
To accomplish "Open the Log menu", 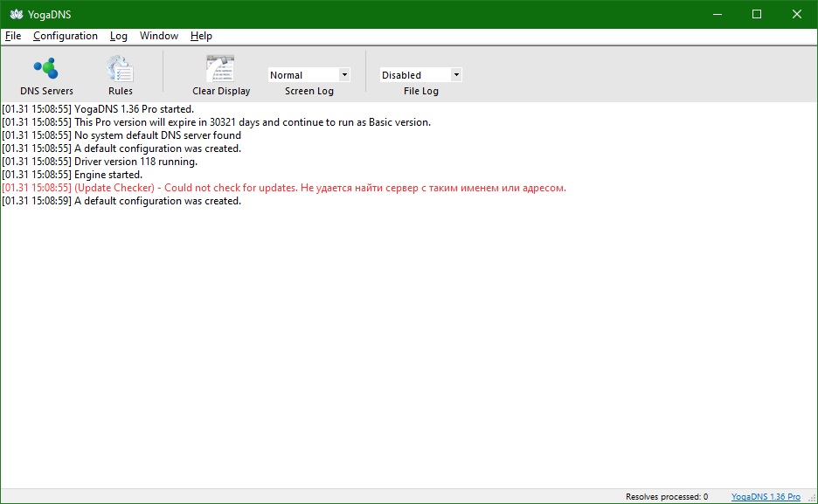I will (x=119, y=36).
